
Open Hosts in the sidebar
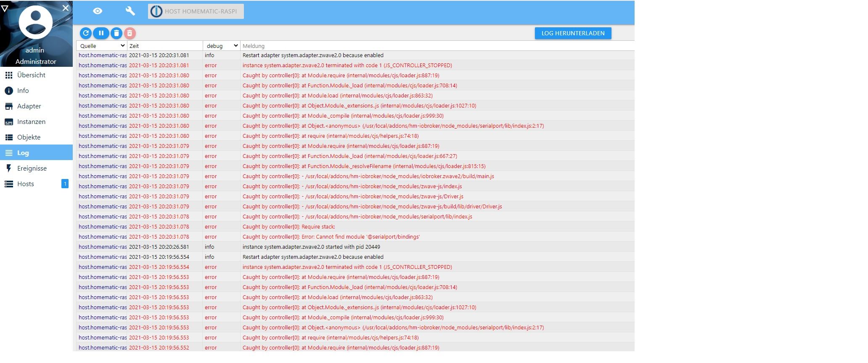point(36,184)
